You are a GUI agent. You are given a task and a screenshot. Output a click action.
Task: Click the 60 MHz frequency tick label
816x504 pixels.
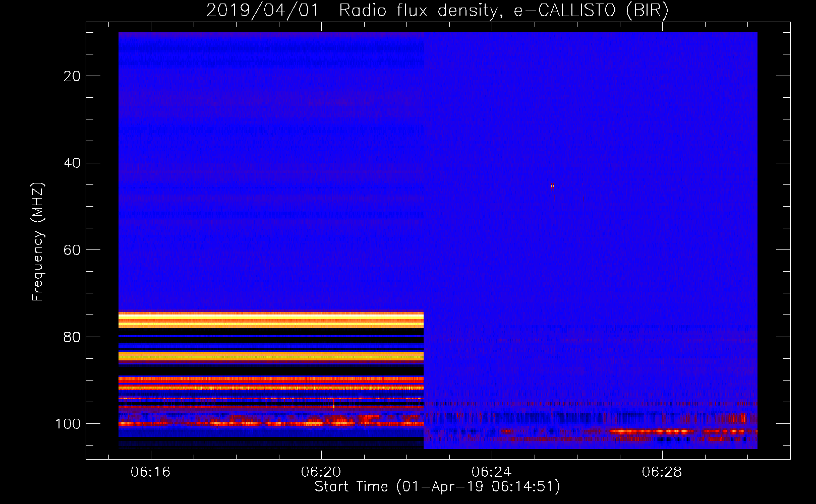[72, 250]
